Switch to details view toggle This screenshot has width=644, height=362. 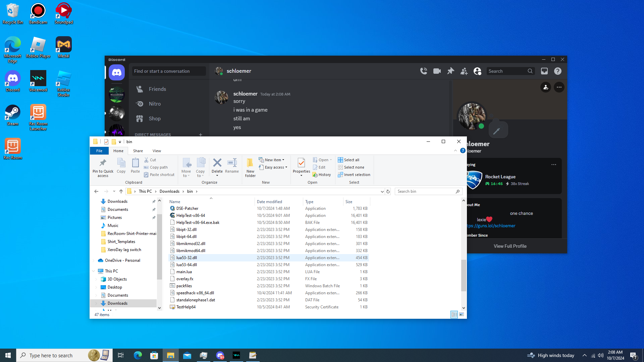[x=454, y=314]
